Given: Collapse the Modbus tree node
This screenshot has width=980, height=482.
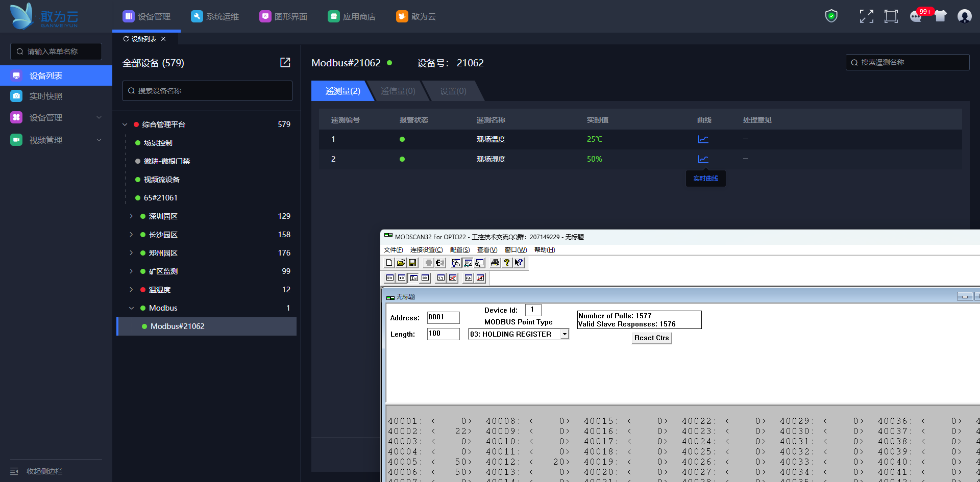Looking at the screenshot, I should [x=131, y=308].
